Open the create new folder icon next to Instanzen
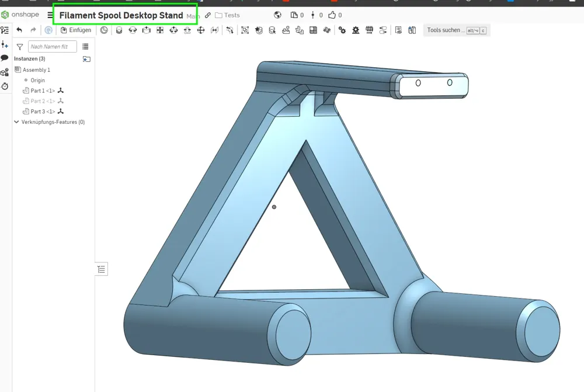 [x=86, y=59]
